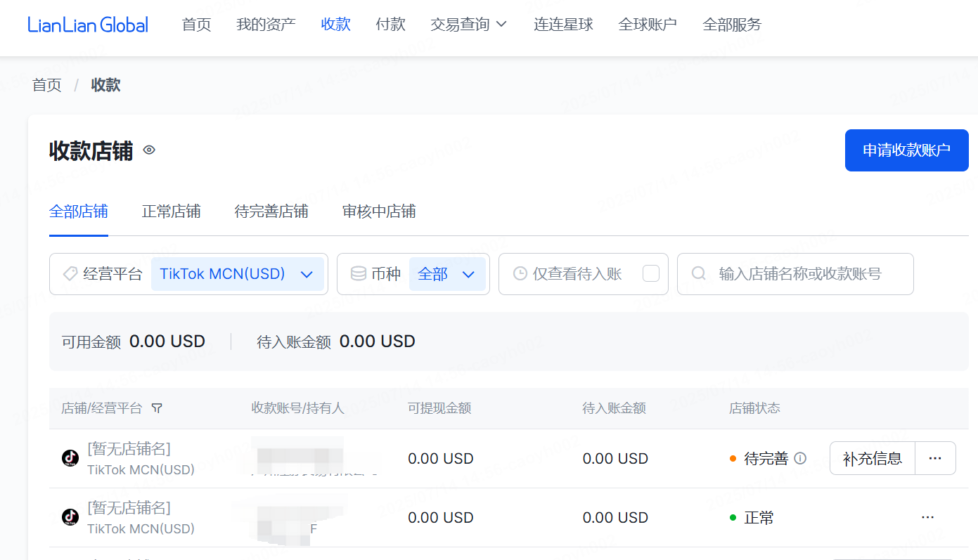978x560 pixels.
Task: Open the more options menu beside 补充信息
Action: [x=934, y=458]
